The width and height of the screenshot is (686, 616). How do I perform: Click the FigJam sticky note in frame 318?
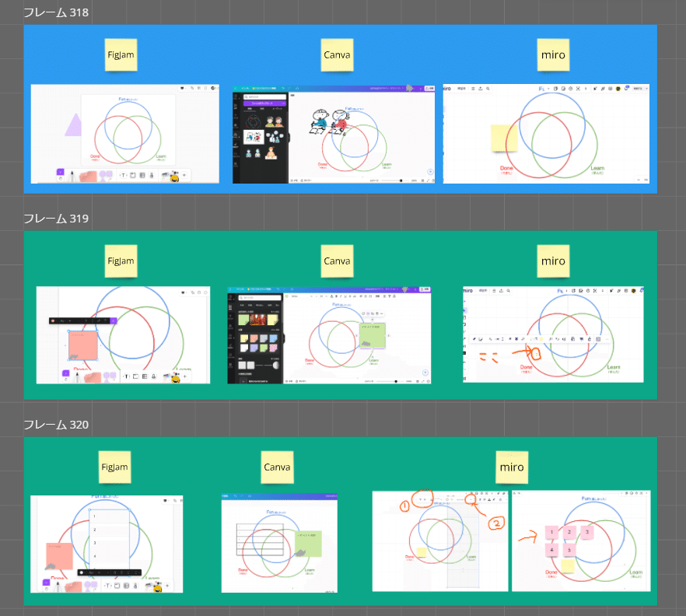click(x=121, y=54)
